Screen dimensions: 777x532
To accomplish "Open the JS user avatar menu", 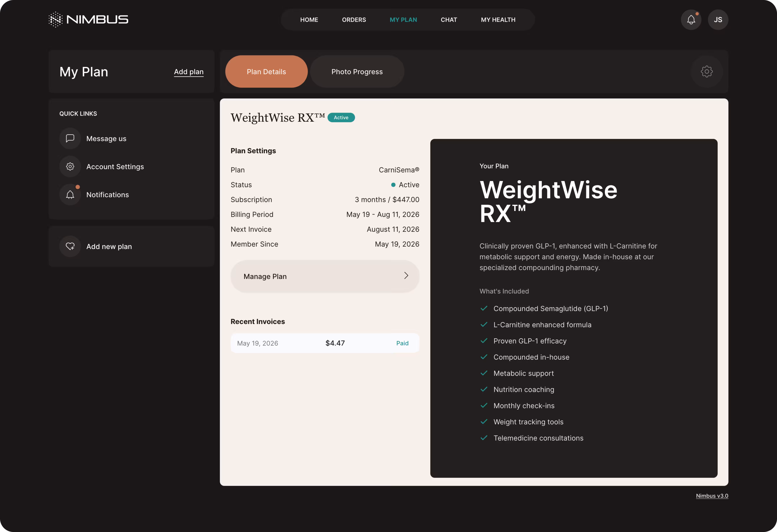I will [718, 20].
